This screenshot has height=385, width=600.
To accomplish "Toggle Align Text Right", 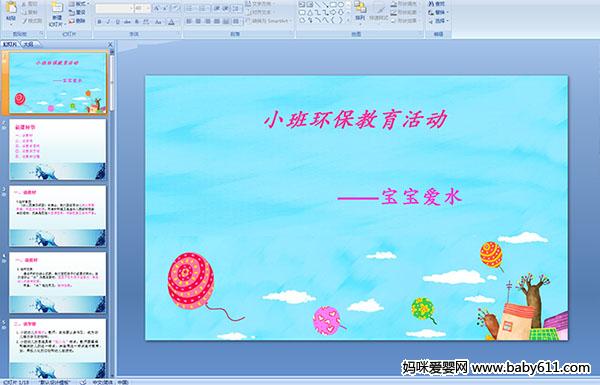I will 207,21.
